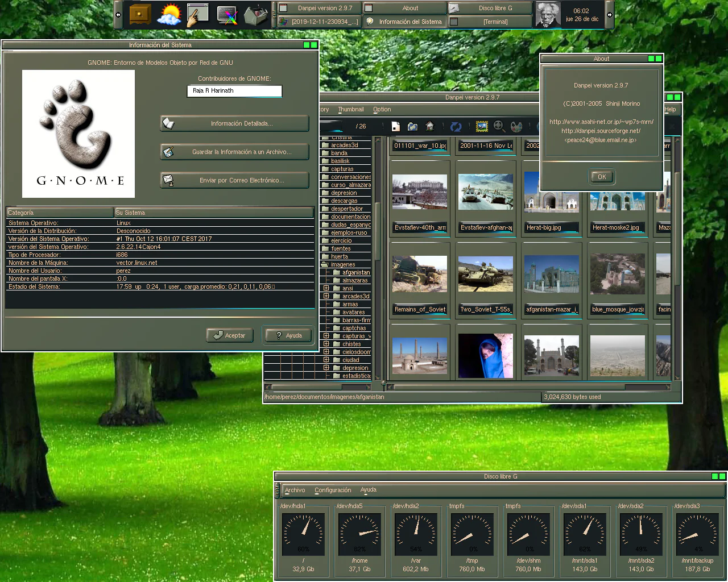Click the toolbox icon in the top panel
The height and width of the screenshot is (582, 728).
pos(255,15)
